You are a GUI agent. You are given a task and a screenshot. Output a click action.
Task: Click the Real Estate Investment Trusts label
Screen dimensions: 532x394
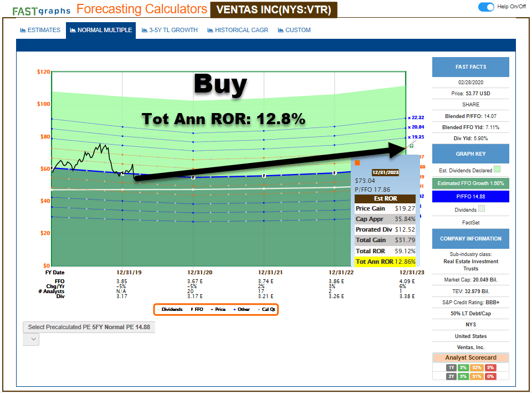click(x=470, y=265)
